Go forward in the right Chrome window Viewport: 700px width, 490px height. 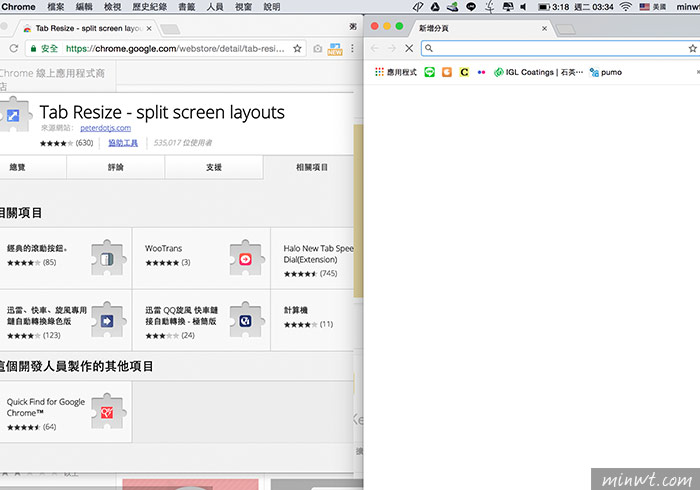tap(392, 48)
